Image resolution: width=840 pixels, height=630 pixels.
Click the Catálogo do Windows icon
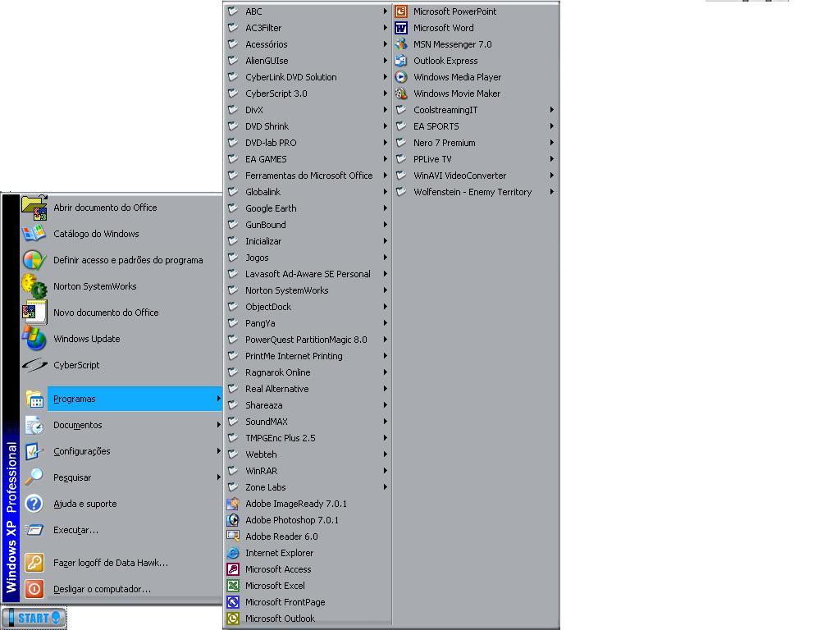pos(34,234)
